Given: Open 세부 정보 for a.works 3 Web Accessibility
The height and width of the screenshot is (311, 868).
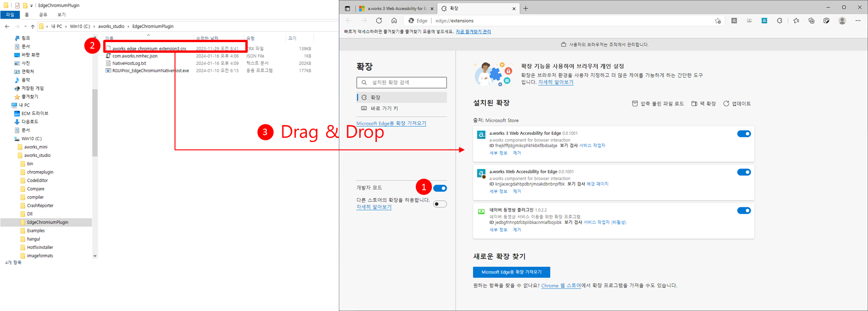Looking at the screenshot, I should coord(499,153).
